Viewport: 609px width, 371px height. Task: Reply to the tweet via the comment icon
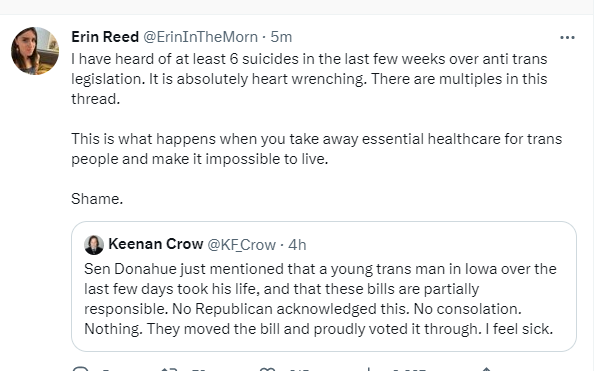[81, 369]
